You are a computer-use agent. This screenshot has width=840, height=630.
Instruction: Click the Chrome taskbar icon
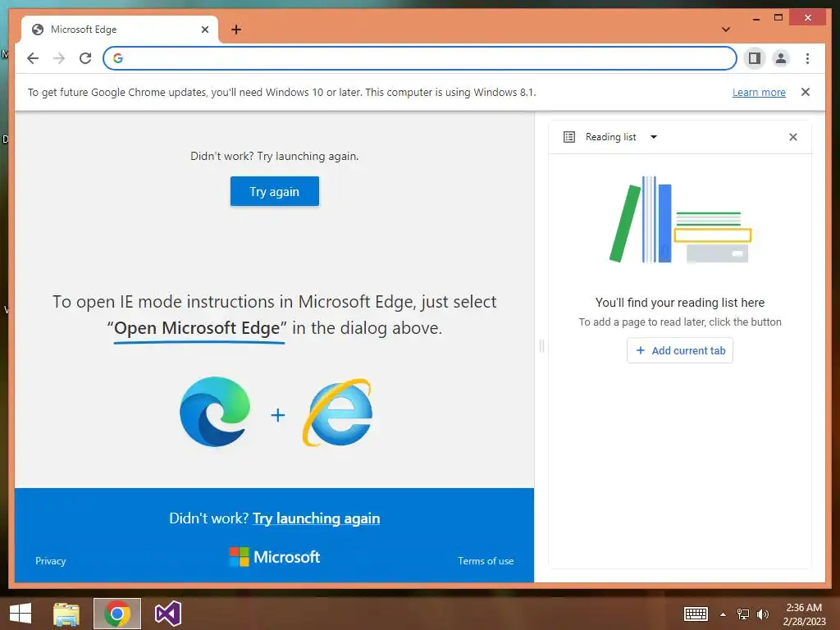[x=117, y=614]
